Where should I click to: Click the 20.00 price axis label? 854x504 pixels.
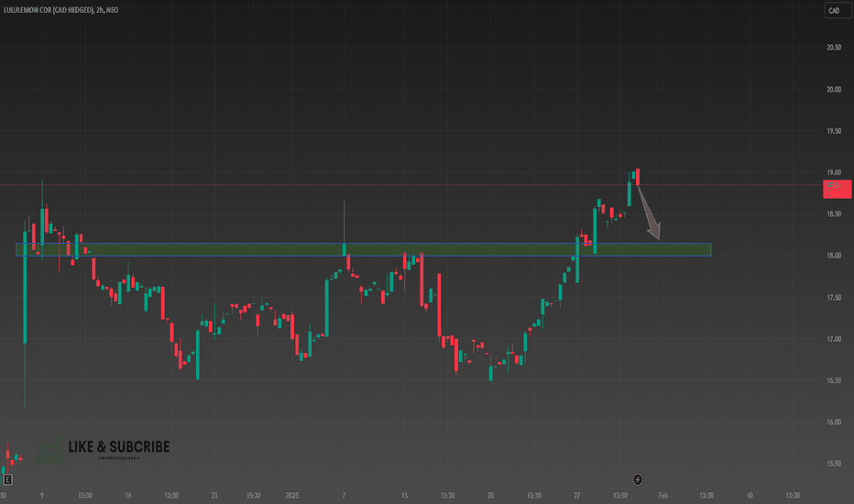coord(833,90)
